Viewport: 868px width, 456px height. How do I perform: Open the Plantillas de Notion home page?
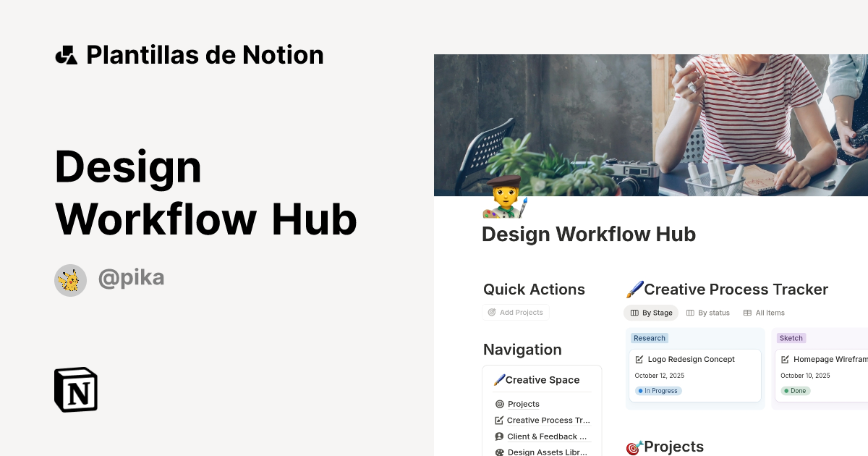pyautogui.click(x=190, y=54)
